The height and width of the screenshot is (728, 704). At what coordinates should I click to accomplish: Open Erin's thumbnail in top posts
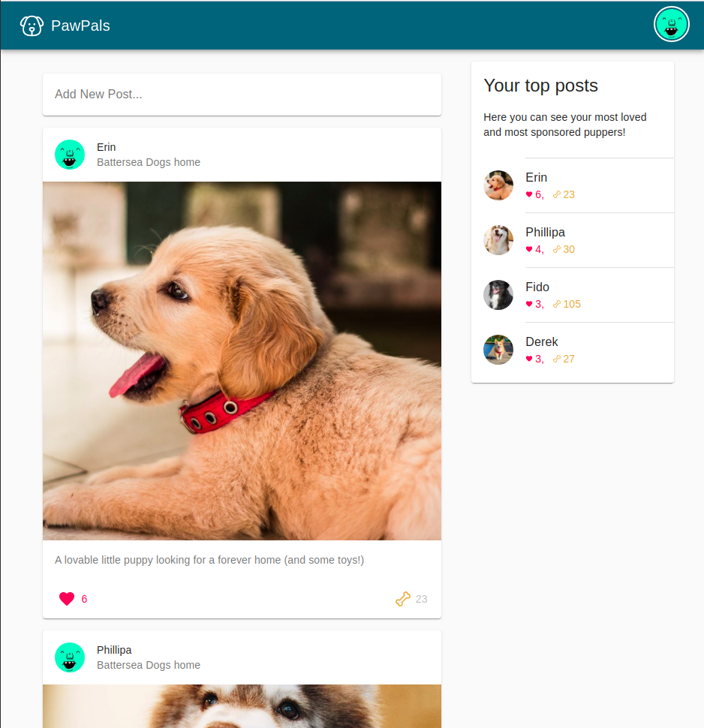[x=498, y=185]
